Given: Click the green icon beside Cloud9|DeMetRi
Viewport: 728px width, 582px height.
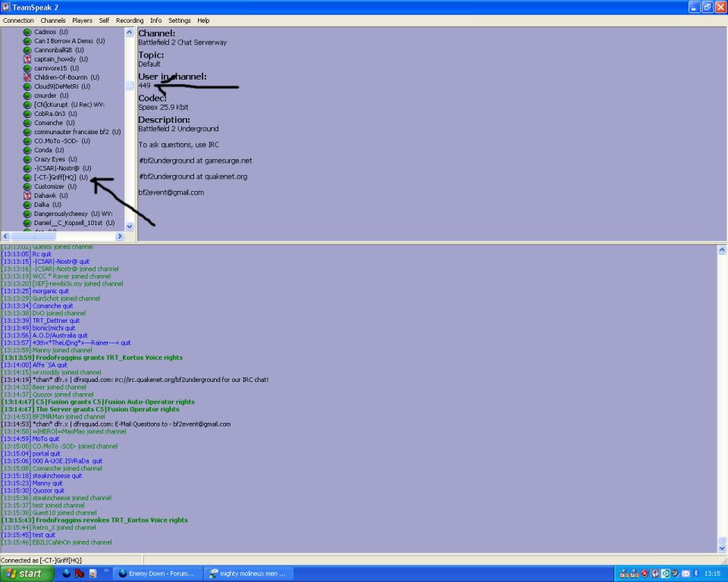Looking at the screenshot, I should [27, 86].
